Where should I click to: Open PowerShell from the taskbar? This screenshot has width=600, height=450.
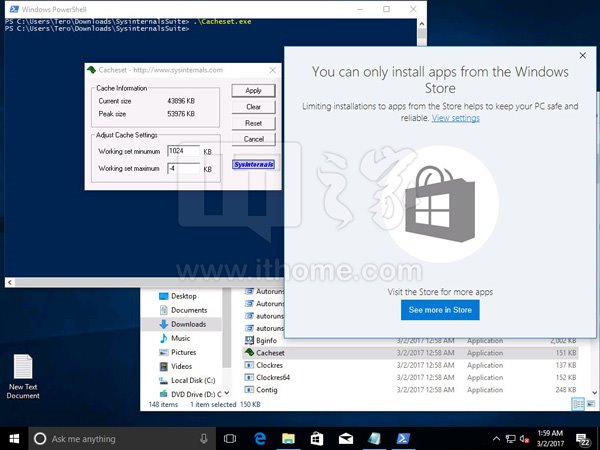[x=403, y=439]
